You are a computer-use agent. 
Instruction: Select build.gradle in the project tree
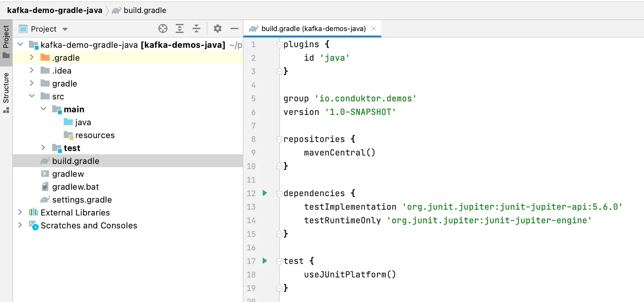point(127,161)
